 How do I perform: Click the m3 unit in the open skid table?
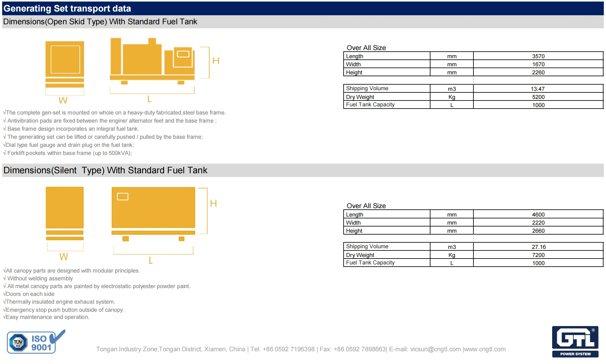click(x=452, y=89)
